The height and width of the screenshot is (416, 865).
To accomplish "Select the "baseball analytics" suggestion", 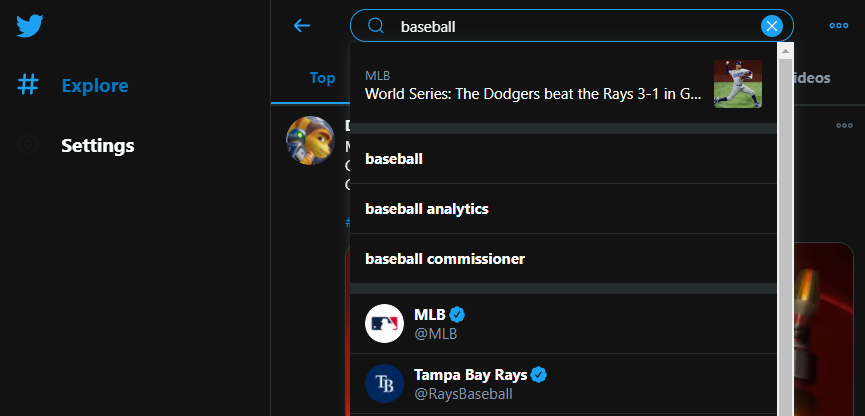I will 427,209.
